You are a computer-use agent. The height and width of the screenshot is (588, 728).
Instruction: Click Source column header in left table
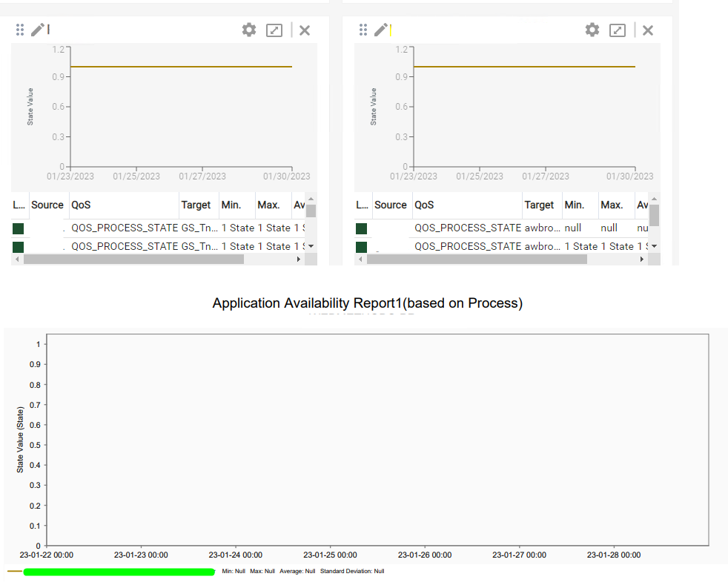(47, 205)
